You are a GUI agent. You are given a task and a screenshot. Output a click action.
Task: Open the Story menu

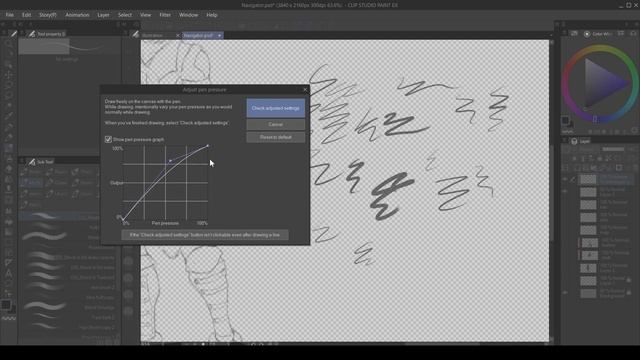[48, 15]
